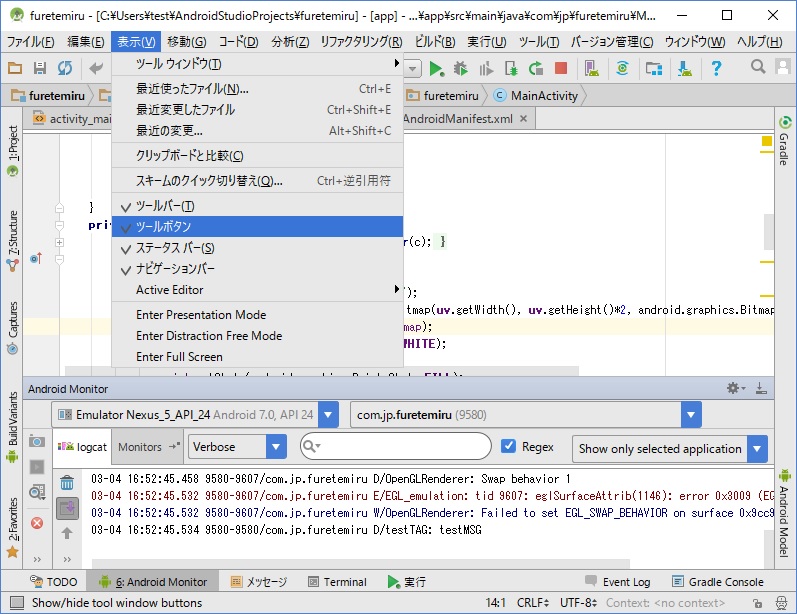Click the user account icon in toolbar
The width and height of the screenshot is (797, 614).
tap(783, 67)
